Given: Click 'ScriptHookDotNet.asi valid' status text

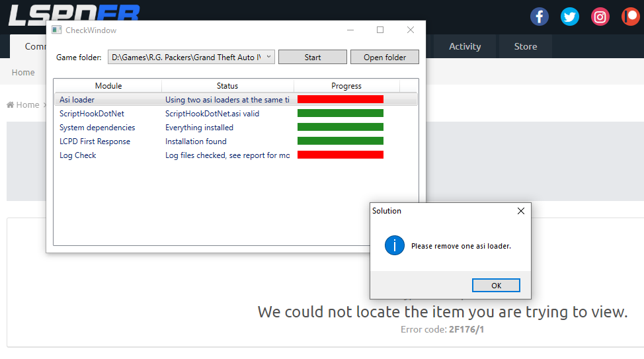Looking at the screenshot, I should click(212, 113).
